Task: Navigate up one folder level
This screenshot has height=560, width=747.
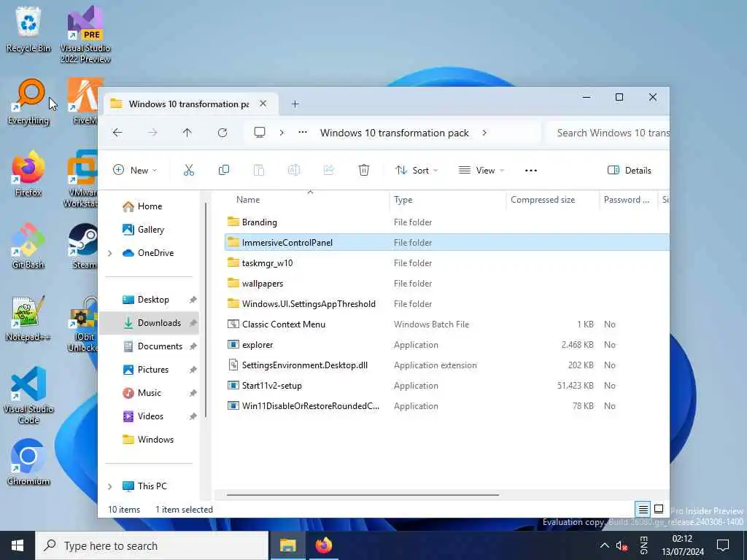Action: [x=187, y=133]
